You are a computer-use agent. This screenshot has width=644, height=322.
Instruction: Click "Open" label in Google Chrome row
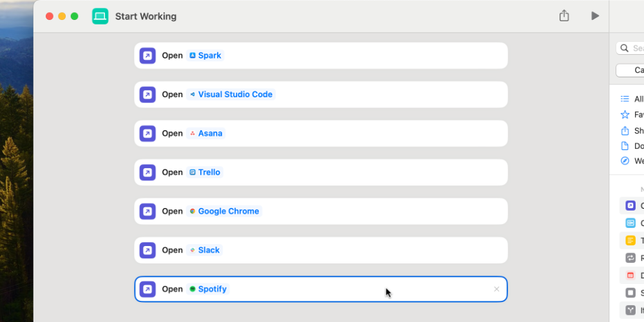point(172,211)
